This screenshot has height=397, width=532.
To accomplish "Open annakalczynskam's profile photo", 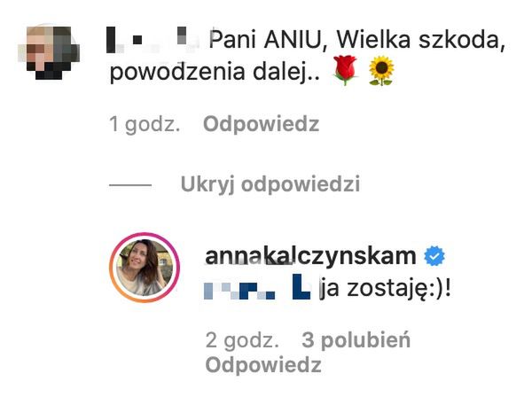I will (x=145, y=268).
